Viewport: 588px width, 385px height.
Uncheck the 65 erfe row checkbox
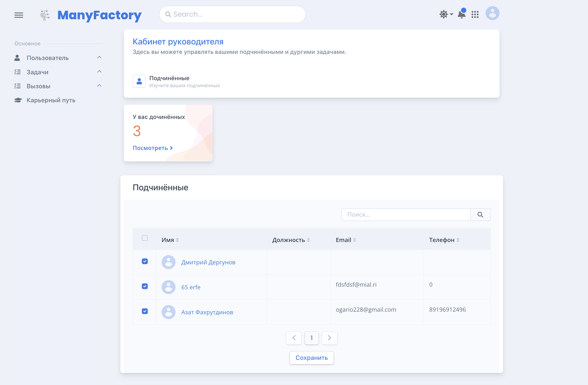(x=145, y=286)
